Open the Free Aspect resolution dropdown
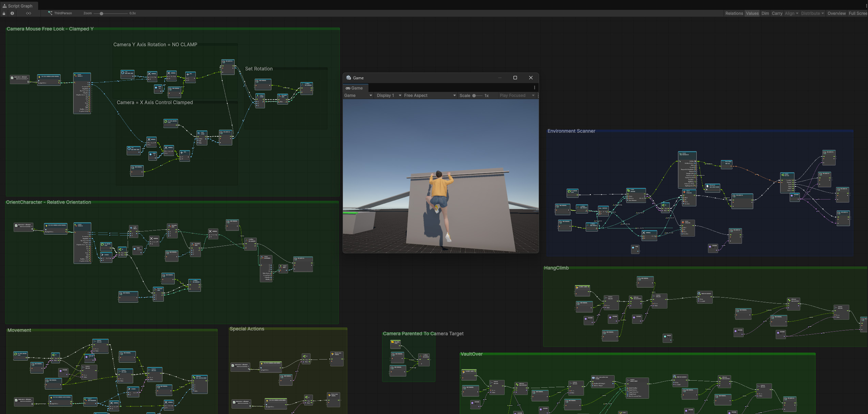868x414 pixels. point(430,95)
